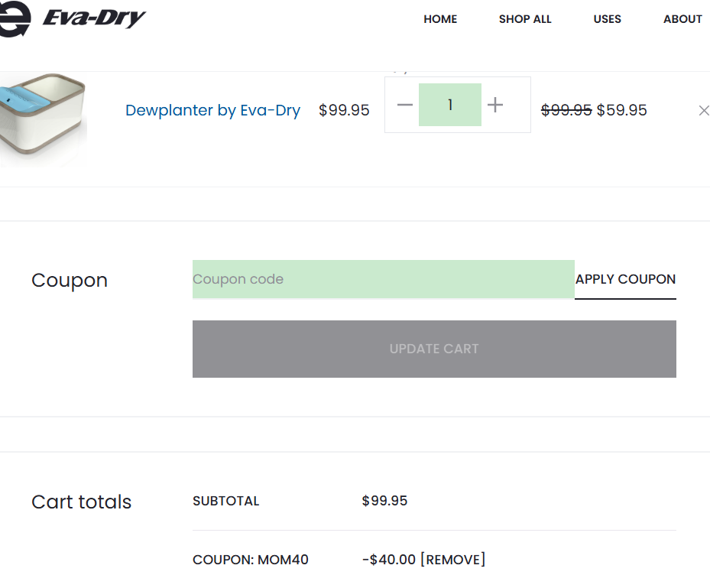
Task: Increase Dewplanter quantity with plus button
Action: click(x=495, y=105)
